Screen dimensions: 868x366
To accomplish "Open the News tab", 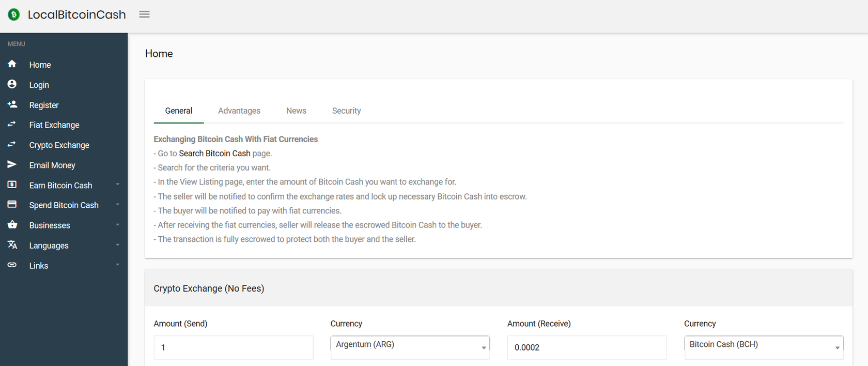I will click(296, 111).
